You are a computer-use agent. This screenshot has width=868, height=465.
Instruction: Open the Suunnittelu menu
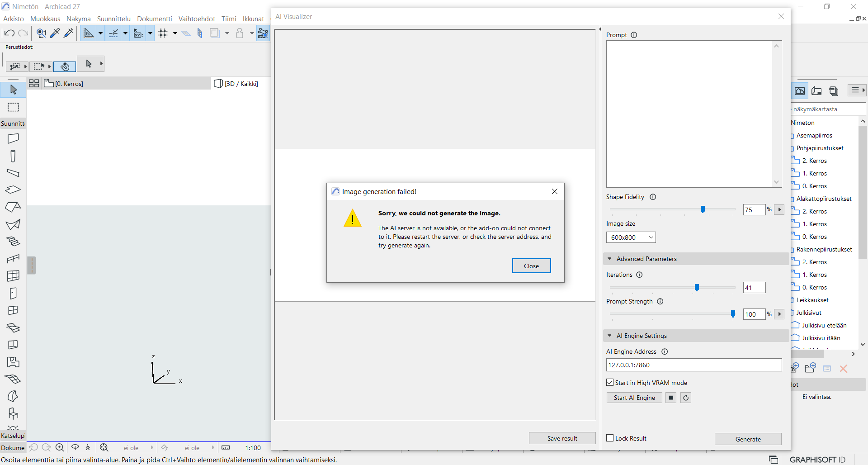pyautogui.click(x=113, y=19)
